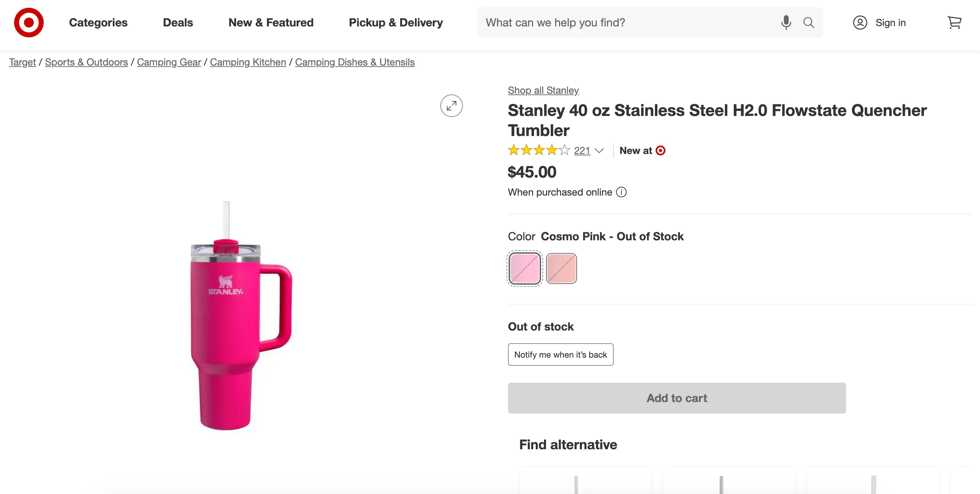Expand the product image fullscreen

tap(451, 106)
